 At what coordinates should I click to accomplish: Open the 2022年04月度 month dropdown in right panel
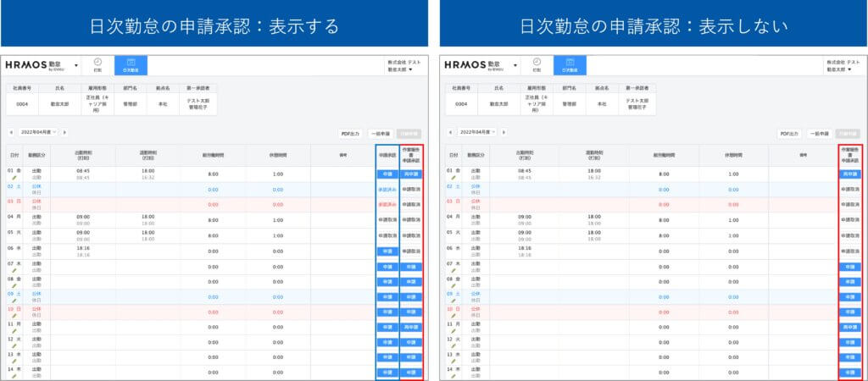coord(477,133)
